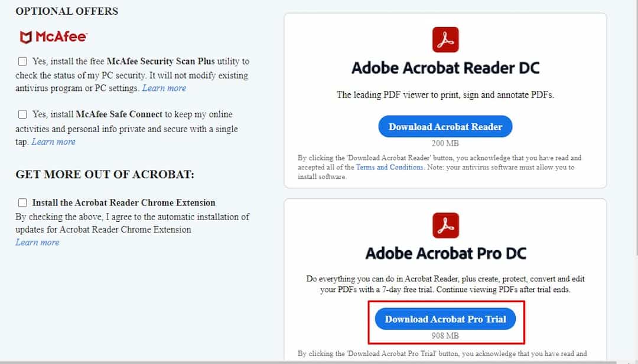This screenshot has height=364, width=638.
Task: Click the OPTIONAL OFFERS heading
Action: [67, 11]
